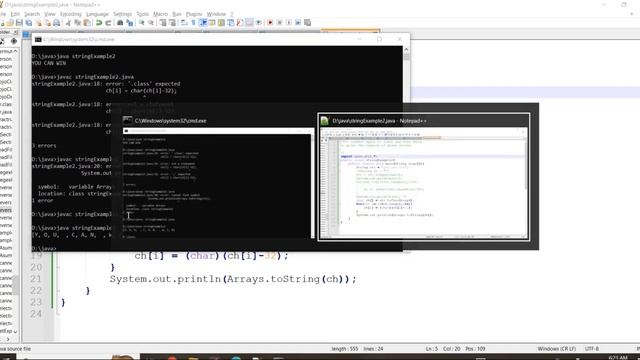Open Find using the binoculars icon
The width and height of the screenshot is (640, 360).
coord(120,23)
